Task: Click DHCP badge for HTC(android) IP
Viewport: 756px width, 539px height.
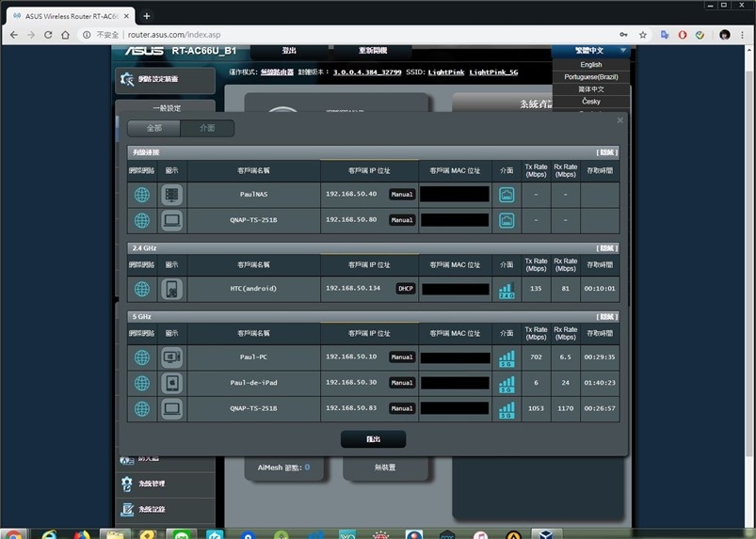Action: coord(406,289)
